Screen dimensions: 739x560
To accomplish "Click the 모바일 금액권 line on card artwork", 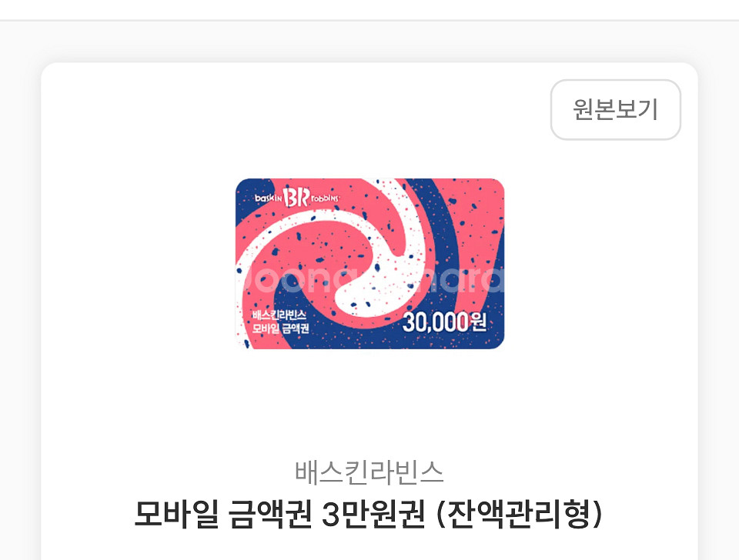I will pos(280,328).
